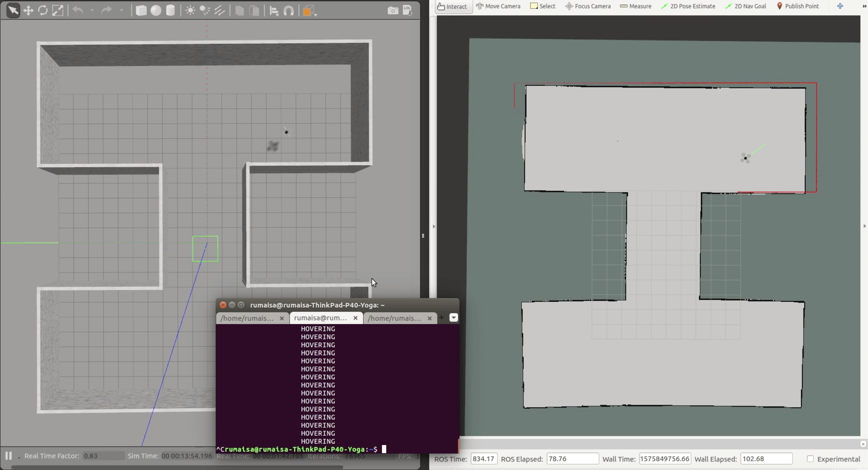Add a point light in Gazebo
868x470 pixels.
point(190,11)
